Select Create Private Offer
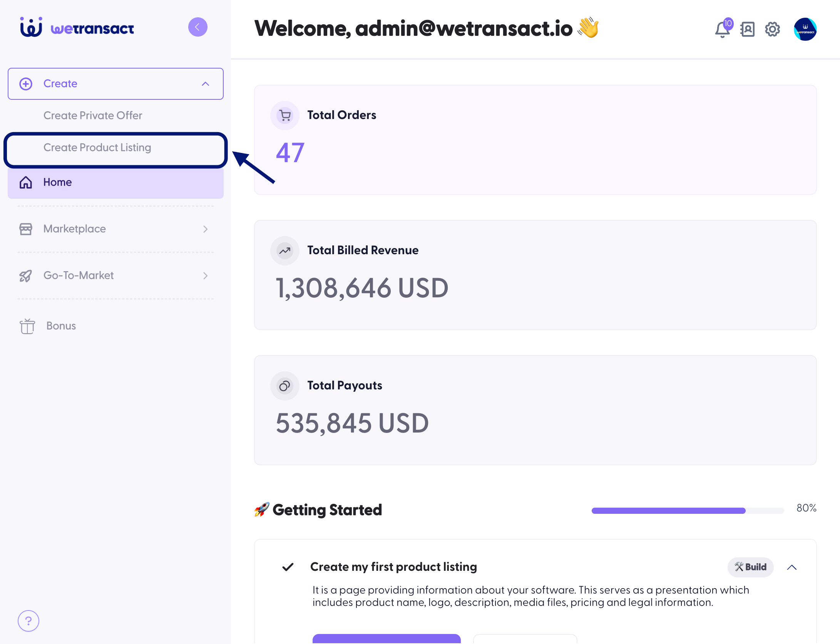The image size is (840, 644). (x=93, y=115)
